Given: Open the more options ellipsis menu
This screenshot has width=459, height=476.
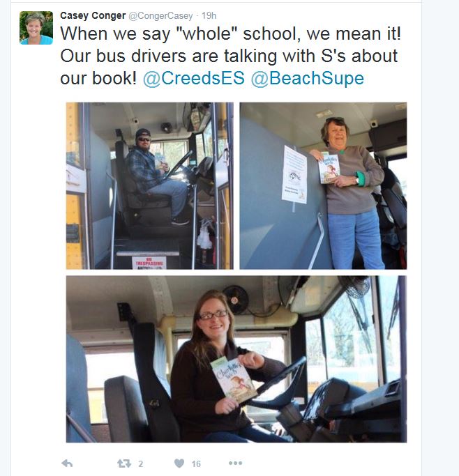Looking at the screenshot, I should tap(235, 463).
